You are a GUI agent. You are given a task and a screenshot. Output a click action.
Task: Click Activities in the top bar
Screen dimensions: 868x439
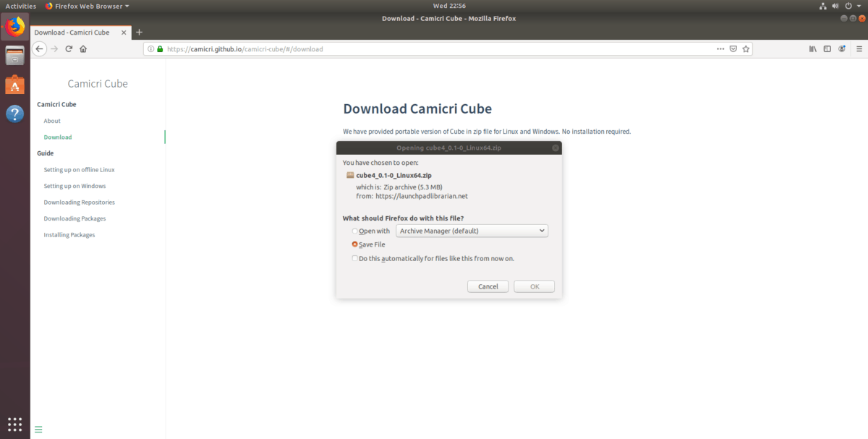point(21,6)
